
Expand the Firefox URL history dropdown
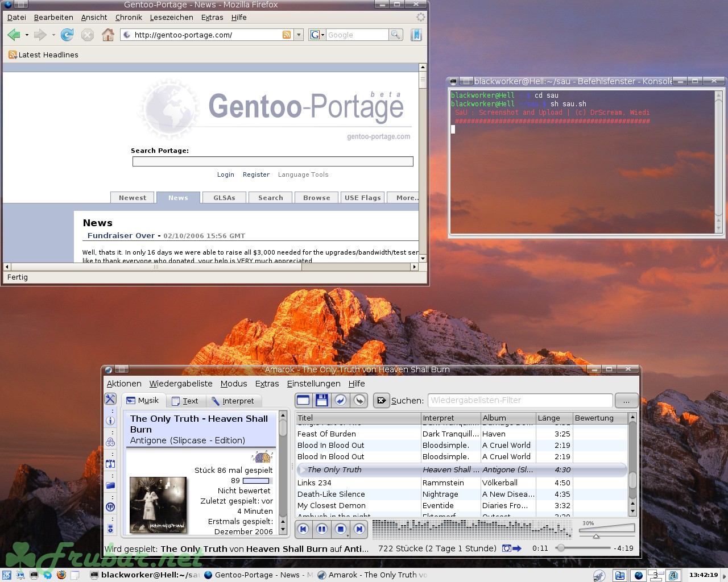tap(299, 35)
